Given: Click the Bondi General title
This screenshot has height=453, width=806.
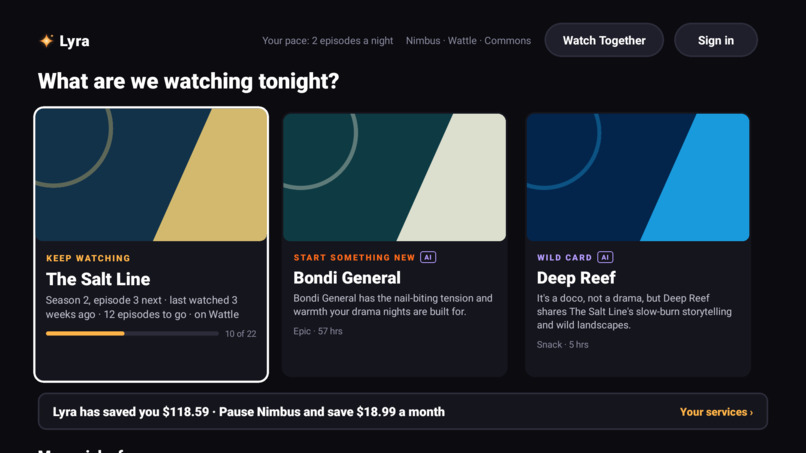Looking at the screenshot, I should pos(347,278).
